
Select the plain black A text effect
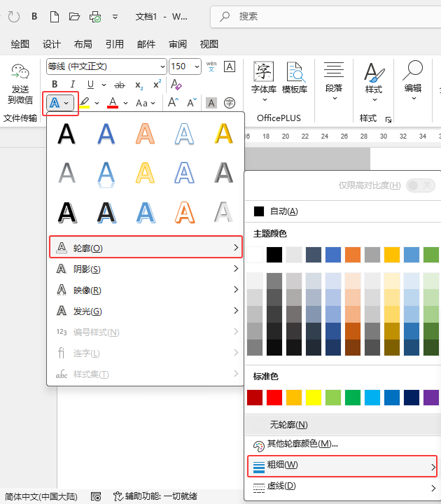[x=67, y=134]
